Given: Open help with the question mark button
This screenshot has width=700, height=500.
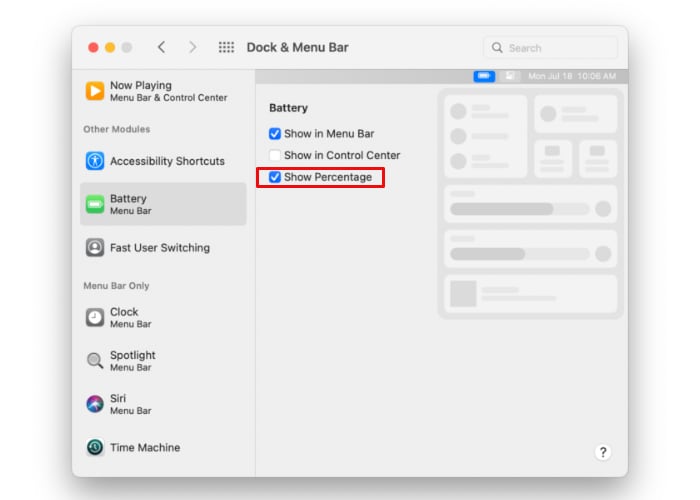Looking at the screenshot, I should pyautogui.click(x=603, y=452).
